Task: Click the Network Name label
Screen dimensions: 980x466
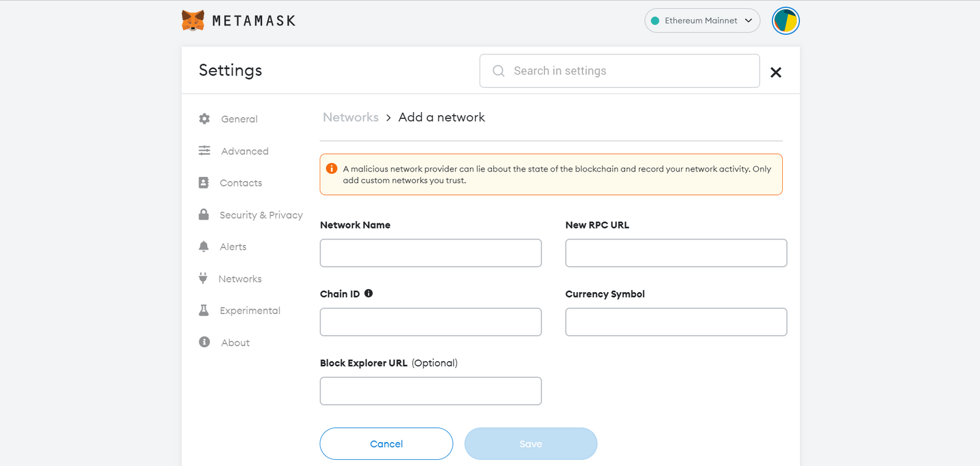Action: tap(355, 225)
